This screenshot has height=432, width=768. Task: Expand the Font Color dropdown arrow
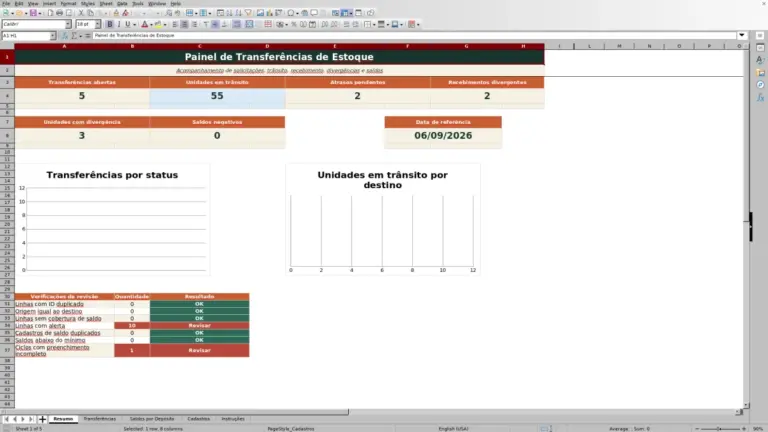tap(151, 24)
